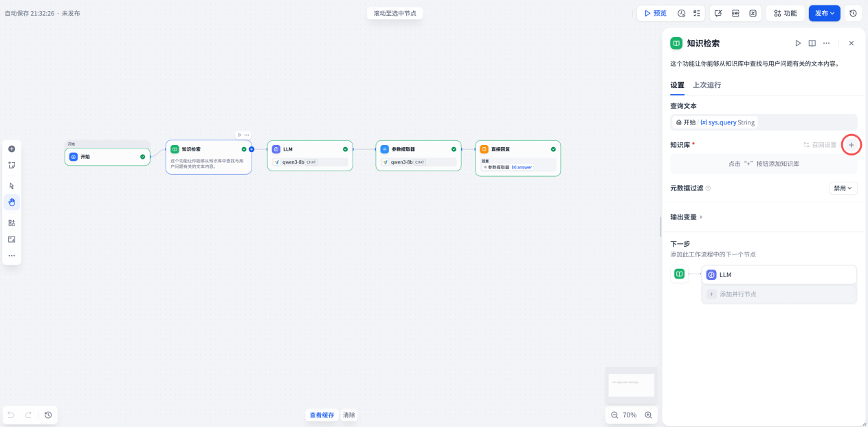
Task: Open the checklist icon next to preview
Action: tap(697, 13)
